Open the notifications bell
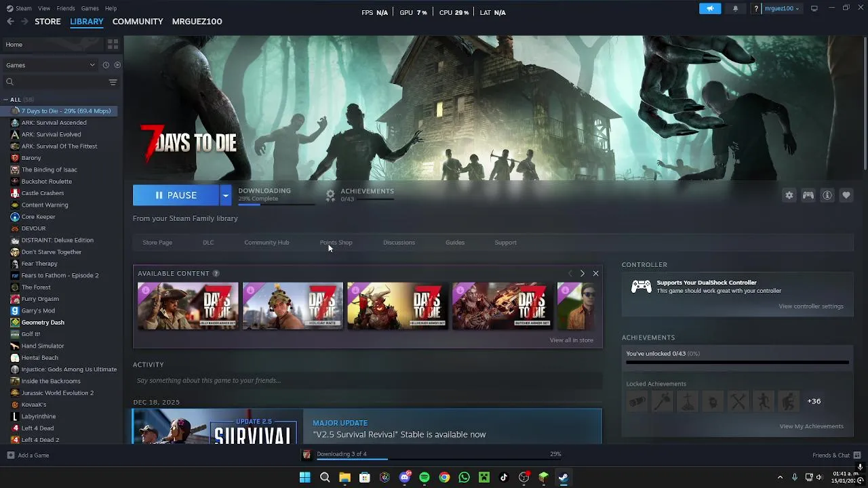The width and height of the screenshot is (868, 488). click(736, 9)
